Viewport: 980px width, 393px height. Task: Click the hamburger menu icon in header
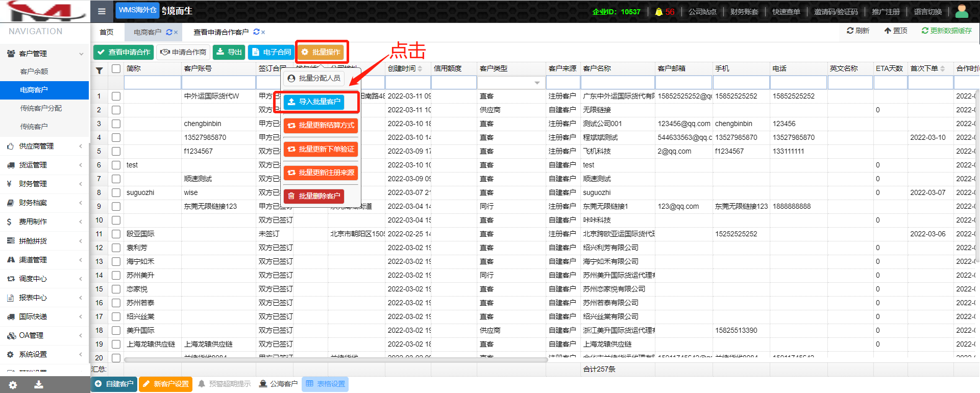(102, 11)
